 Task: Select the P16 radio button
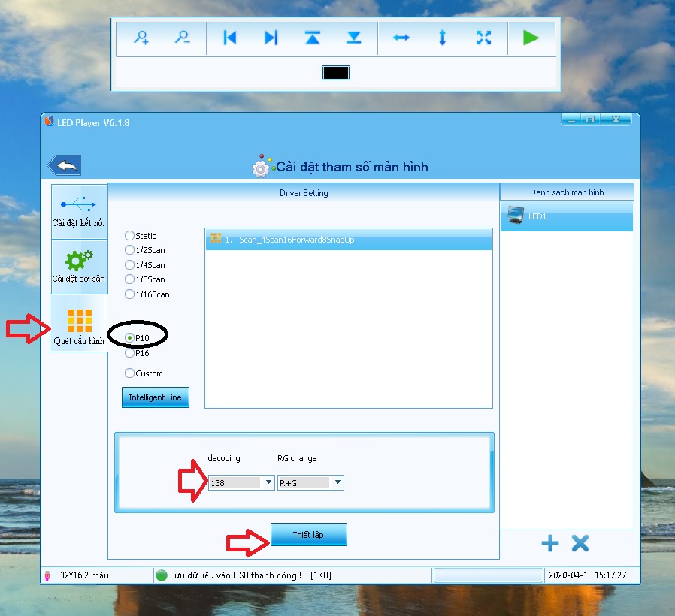click(129, 353)
